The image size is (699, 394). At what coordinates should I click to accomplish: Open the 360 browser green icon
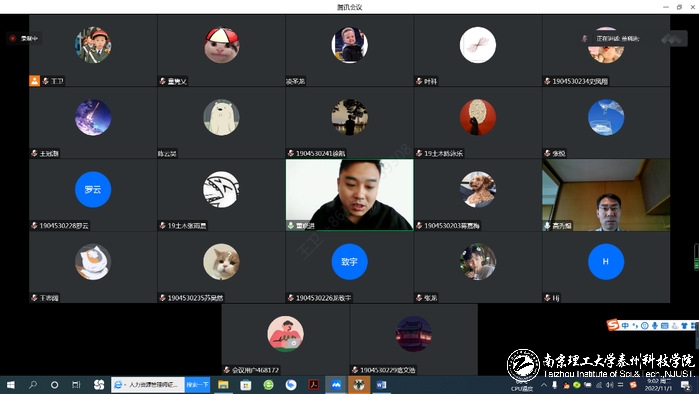coord(268,385)
